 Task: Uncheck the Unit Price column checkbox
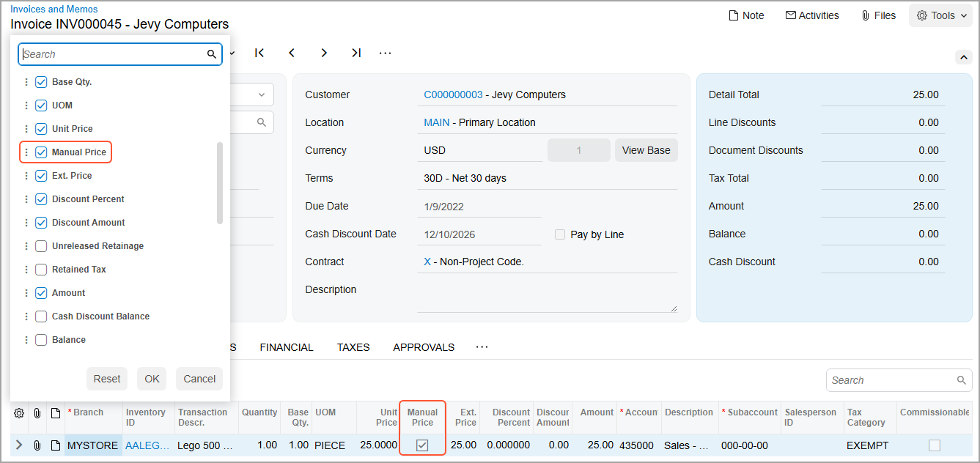tap(41, 129)
